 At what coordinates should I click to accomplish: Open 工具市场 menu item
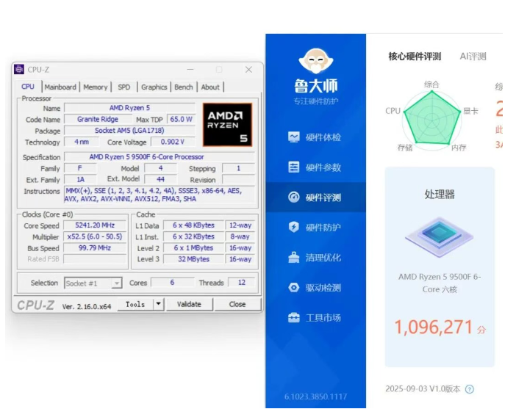pyautogui.click(x=315, y=318)
